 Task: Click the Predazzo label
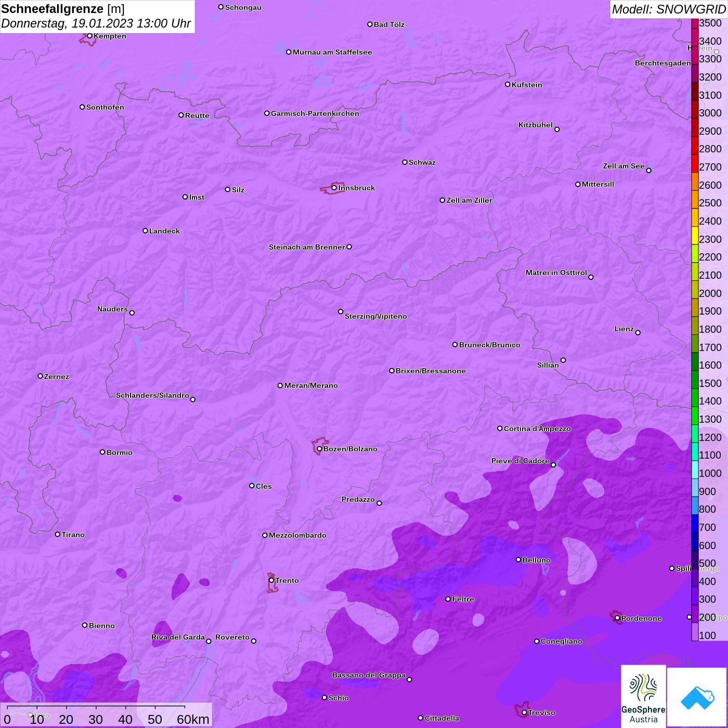click(x=358, y=499)
